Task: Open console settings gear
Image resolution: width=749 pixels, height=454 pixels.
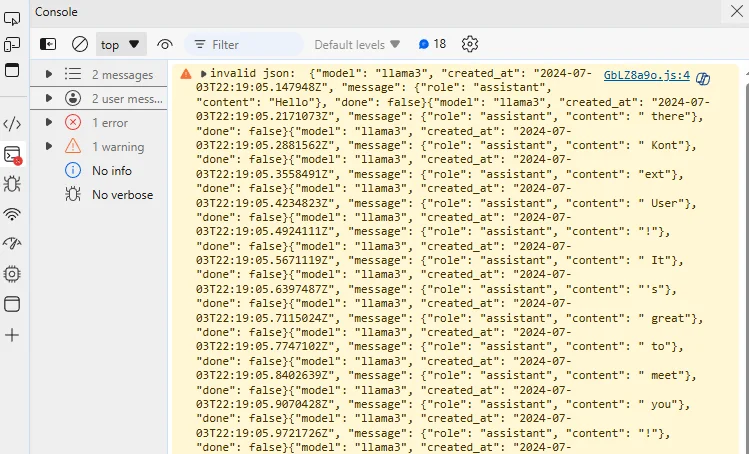Action: (470, 44)
